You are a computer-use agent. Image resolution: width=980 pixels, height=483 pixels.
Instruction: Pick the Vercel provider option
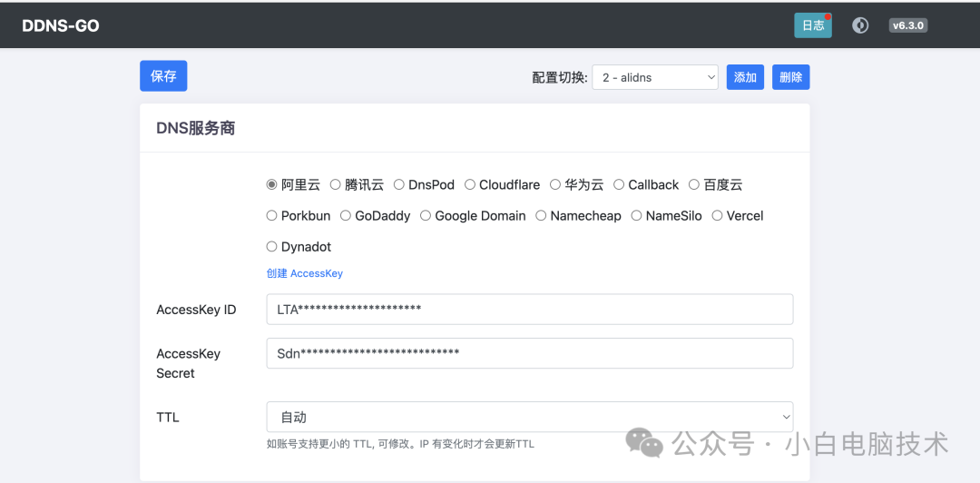[717, 216]
